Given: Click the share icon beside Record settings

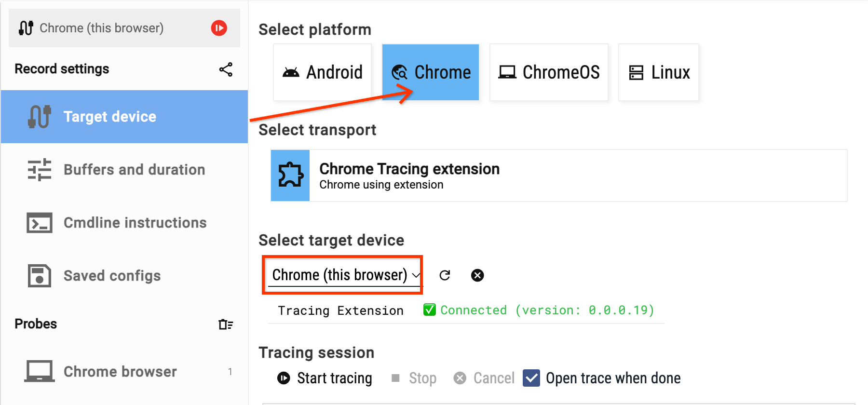Looking at the screenshot, I should click(x=226, y=69).
